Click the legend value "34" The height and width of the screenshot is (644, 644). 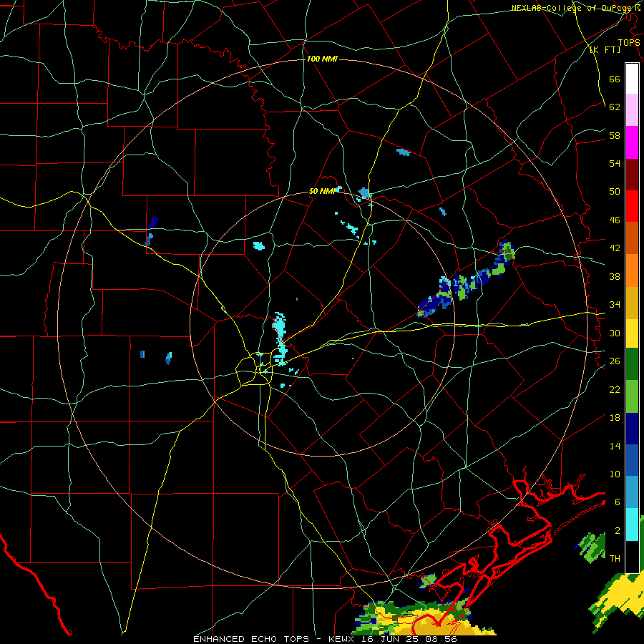pyautogui.click(x=615, y=304)
